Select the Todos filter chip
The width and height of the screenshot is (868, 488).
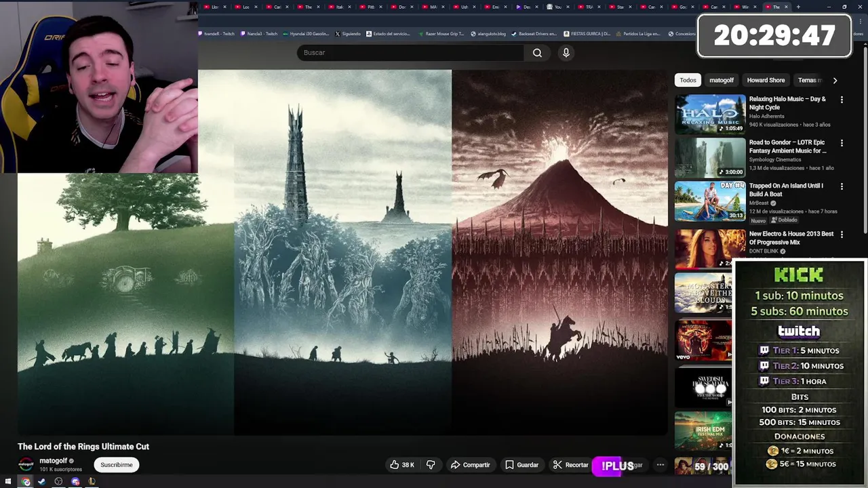[x=688, y=80]
